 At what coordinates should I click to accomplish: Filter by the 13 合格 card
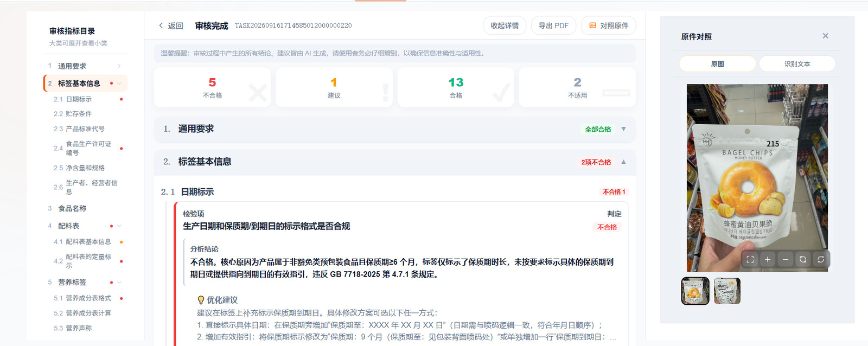(x=456, y=87)
